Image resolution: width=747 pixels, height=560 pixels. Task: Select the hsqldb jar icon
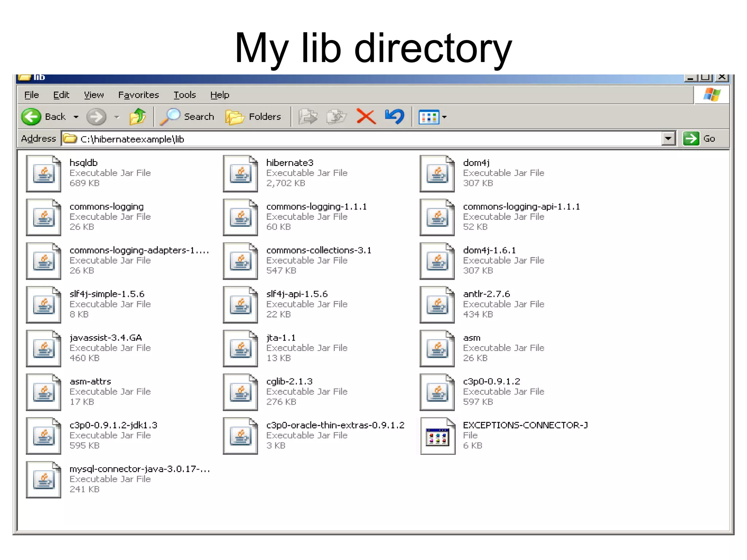(x=43, y=174)
